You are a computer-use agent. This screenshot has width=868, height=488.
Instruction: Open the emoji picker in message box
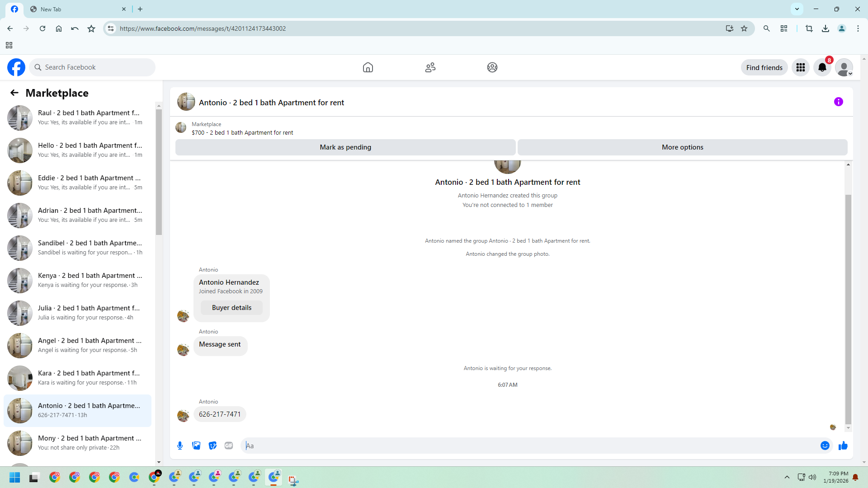coord(825,446)
